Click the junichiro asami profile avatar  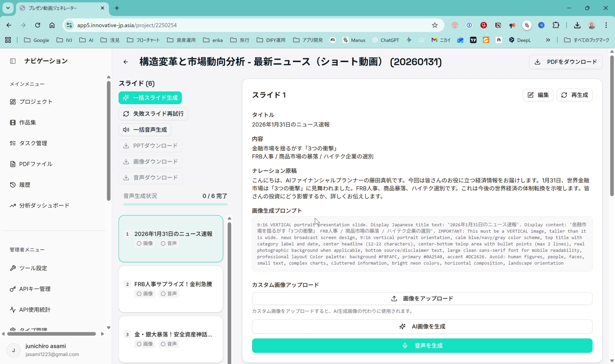pos(13,350)
